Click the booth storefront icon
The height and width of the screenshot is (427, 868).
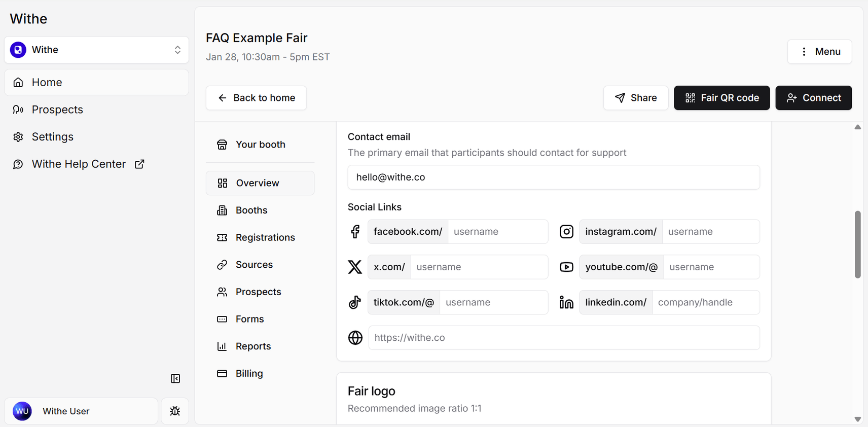222,145
